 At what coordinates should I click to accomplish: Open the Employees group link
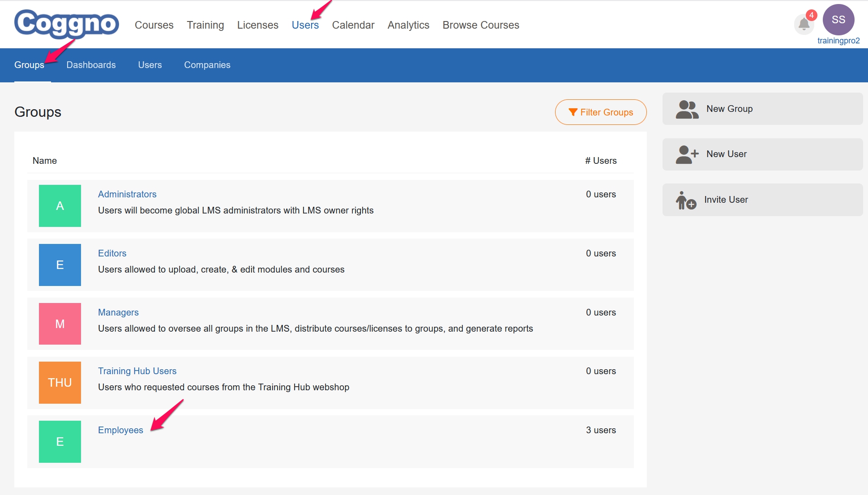click(x=120, y=430)
